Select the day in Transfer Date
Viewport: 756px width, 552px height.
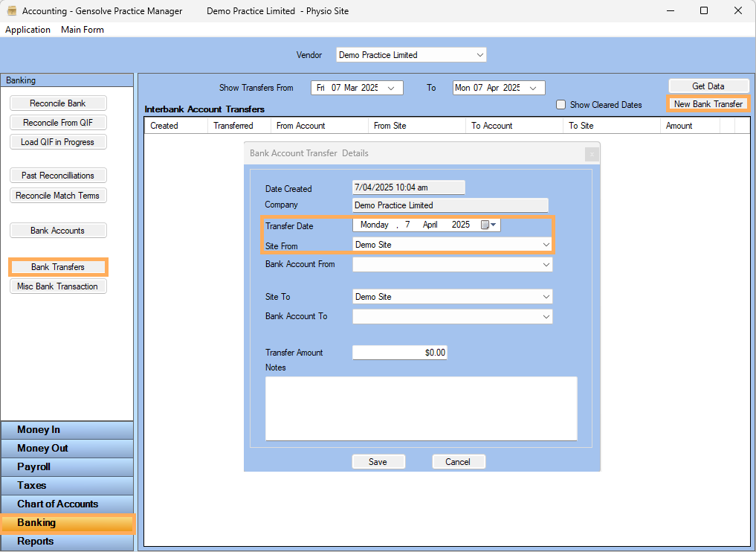[408, 225]
